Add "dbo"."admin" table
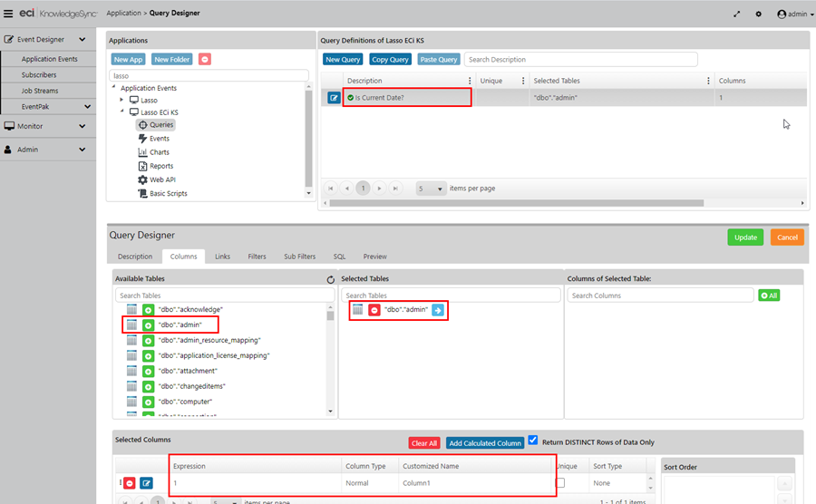Viewport: 816px width, 504px height. [149, 325]
